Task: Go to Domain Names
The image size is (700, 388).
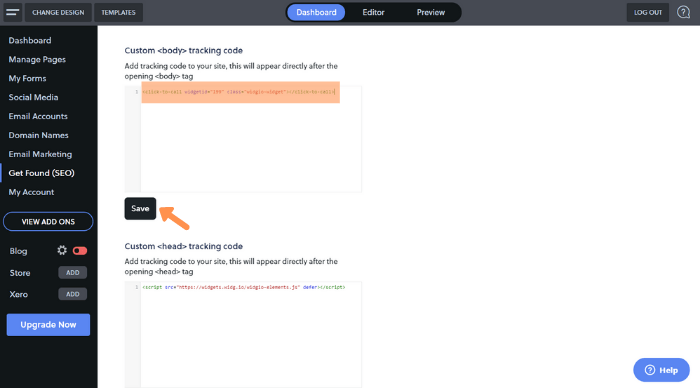Action: [38, 135]
